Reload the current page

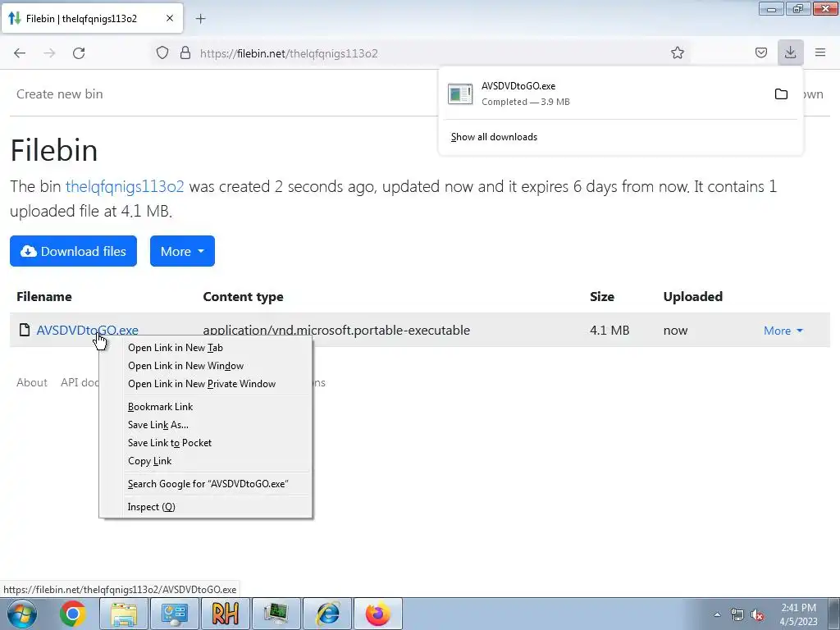[79, 53]
